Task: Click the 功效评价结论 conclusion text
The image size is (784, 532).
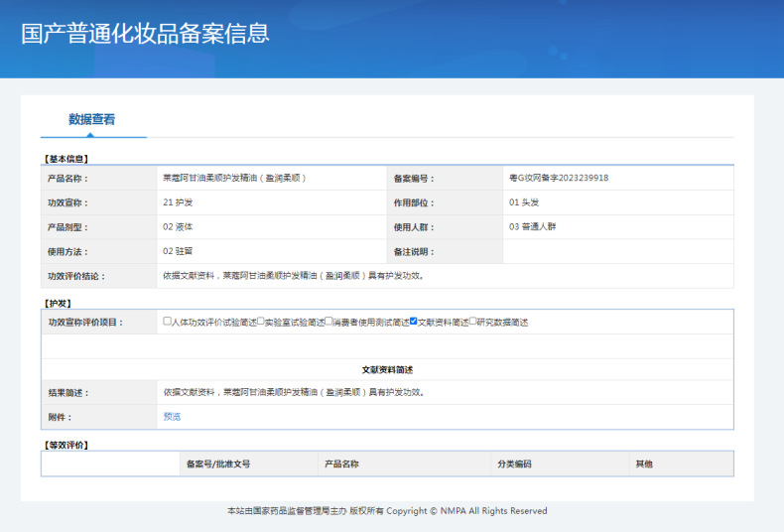Action: click(x=294, y=276)
